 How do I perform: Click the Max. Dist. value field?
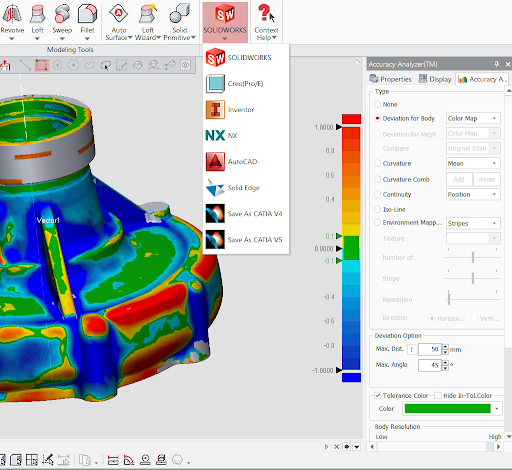click(430, 349)
